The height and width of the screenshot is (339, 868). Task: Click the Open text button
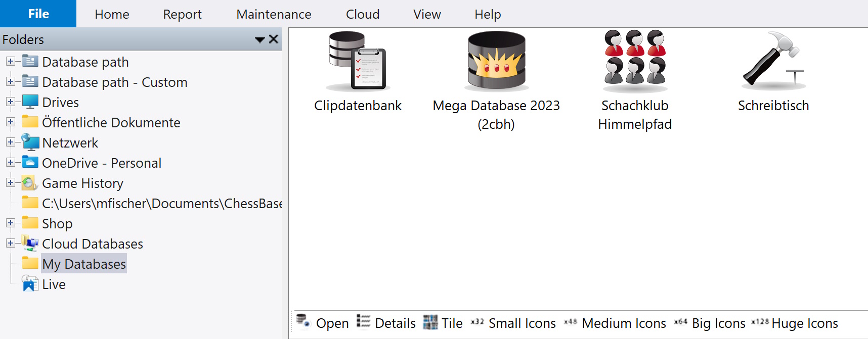click(x=332, y=323)
